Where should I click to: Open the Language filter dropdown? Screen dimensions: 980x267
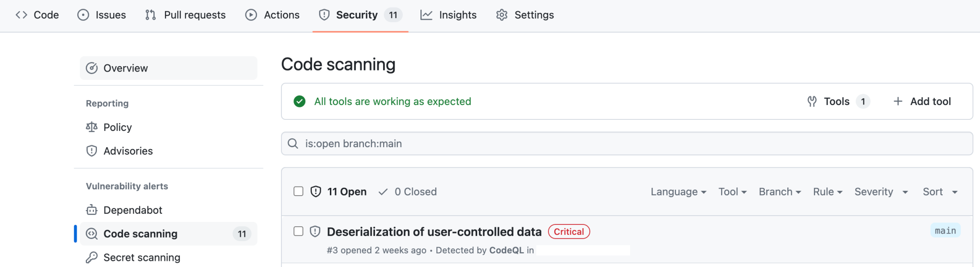click(678, 192)
